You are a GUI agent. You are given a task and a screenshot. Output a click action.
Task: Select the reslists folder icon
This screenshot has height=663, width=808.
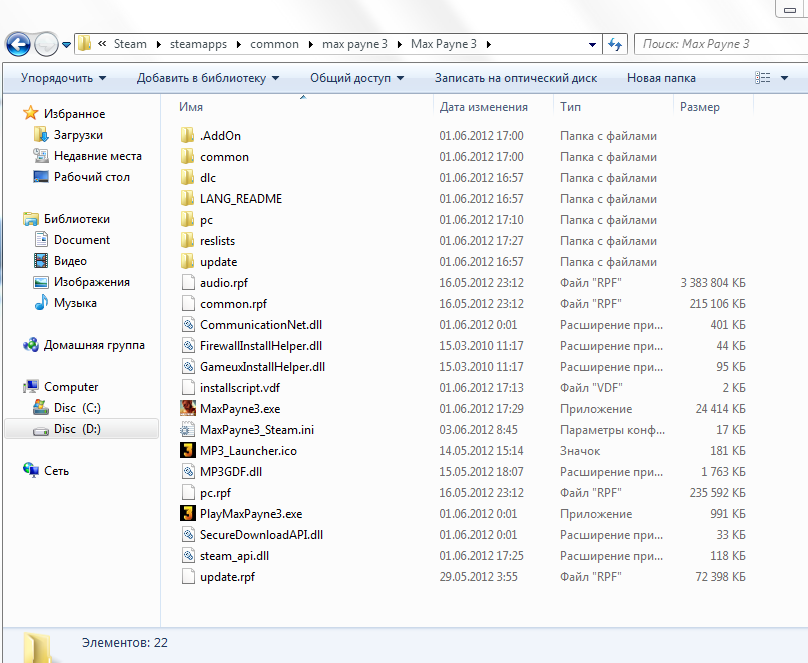[188, 241]
